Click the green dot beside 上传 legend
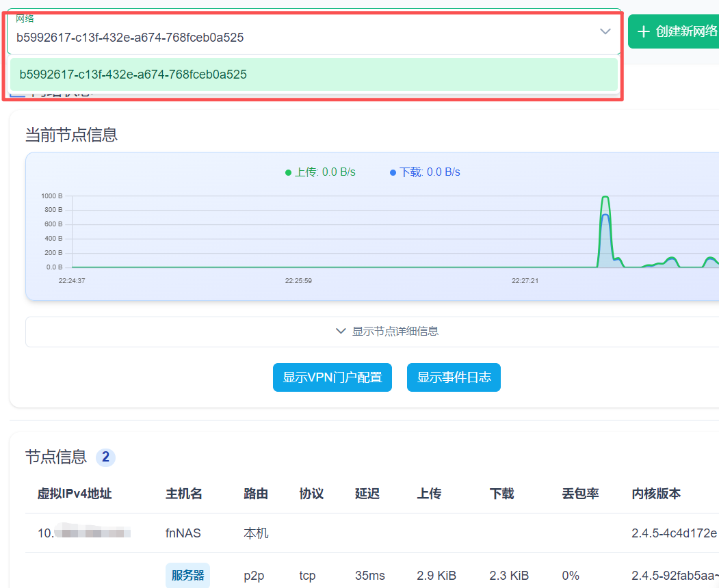 click(x=289, y=172)
